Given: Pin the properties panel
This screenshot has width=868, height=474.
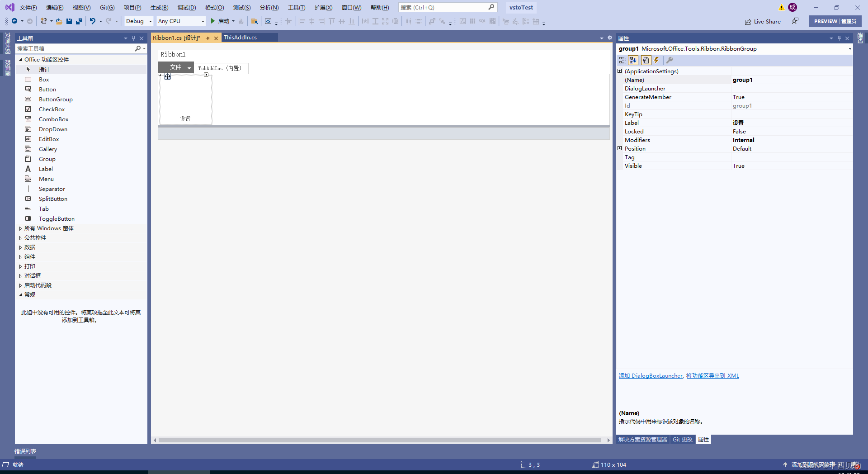Looking at the screenshot, I should click(839, 38).
